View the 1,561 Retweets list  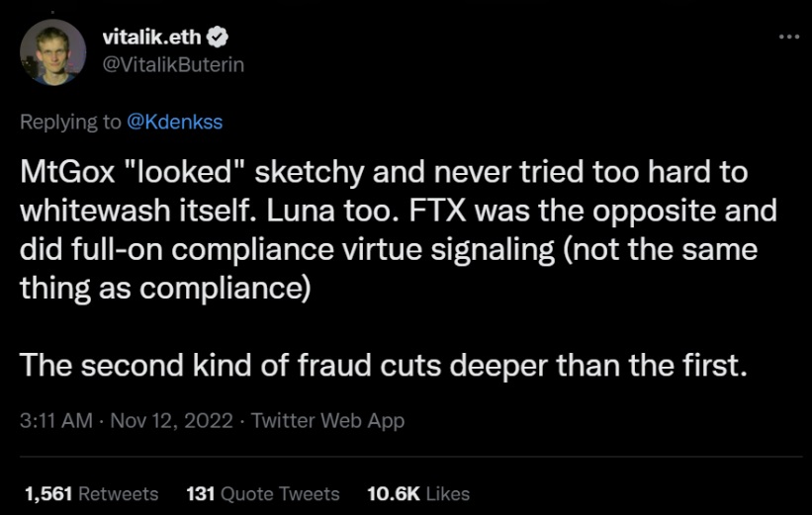tap(90, 493)
